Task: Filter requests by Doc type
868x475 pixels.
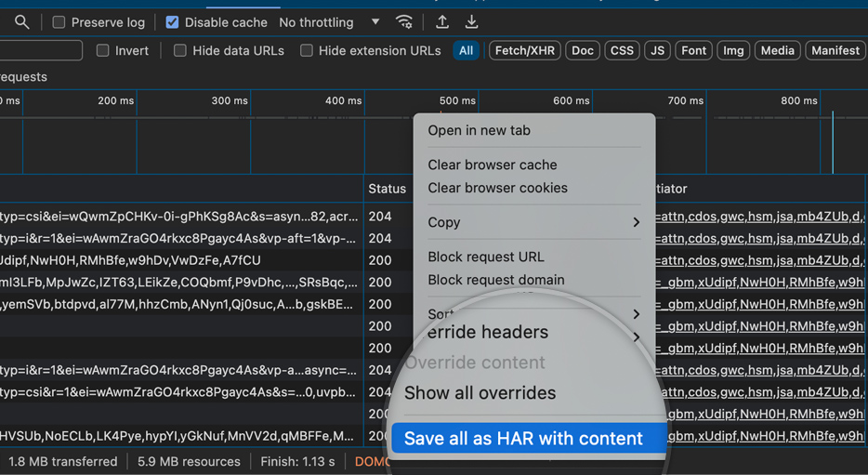Action: tap(583, 50)
